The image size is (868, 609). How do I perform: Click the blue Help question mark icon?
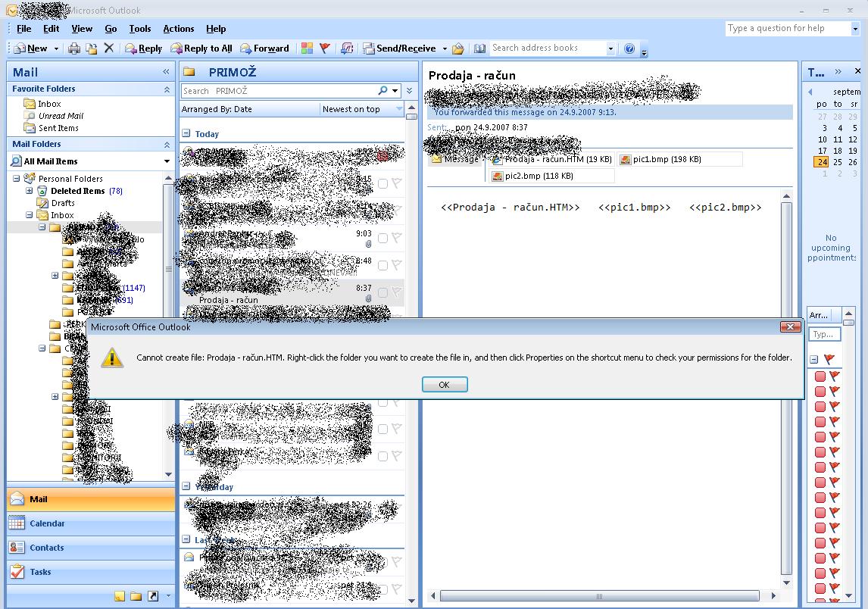(x=629, y=48)
